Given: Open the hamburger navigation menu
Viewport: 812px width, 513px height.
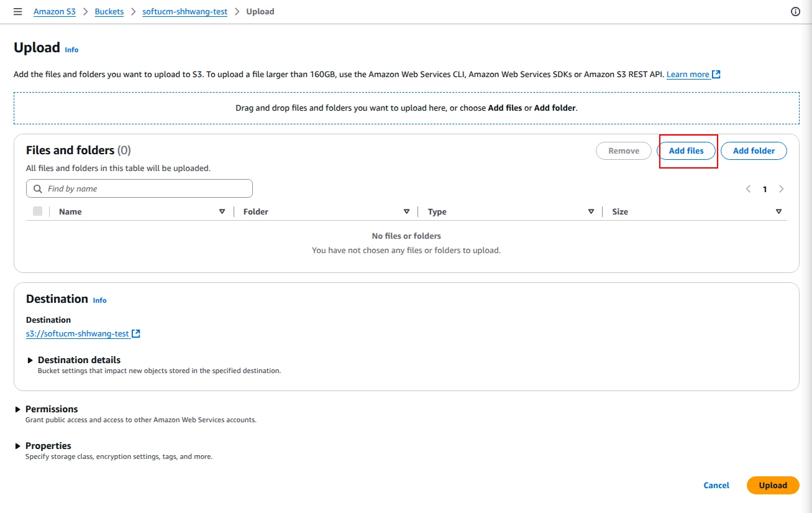Looking at the screenshot, I should click(17, 12).
